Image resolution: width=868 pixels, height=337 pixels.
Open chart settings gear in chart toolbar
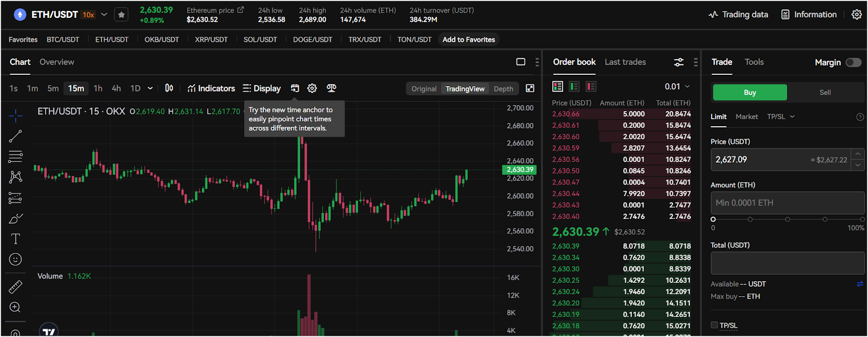point(312,88)
